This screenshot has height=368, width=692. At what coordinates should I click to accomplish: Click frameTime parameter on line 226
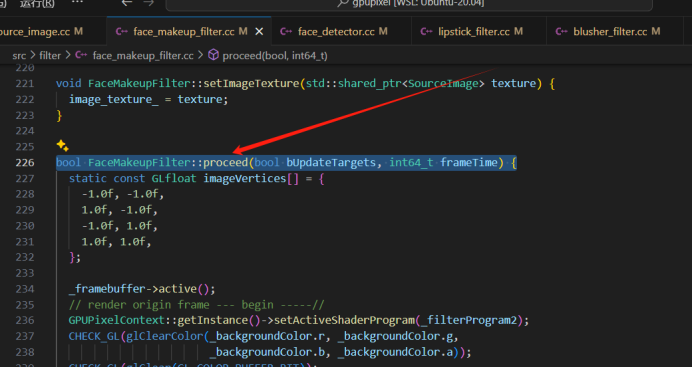(x=469, y=162)
